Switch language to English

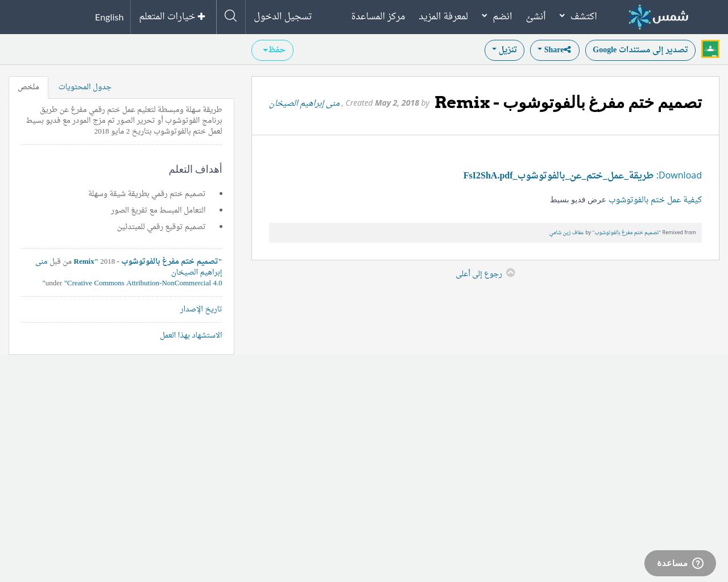tap(109, 17)
